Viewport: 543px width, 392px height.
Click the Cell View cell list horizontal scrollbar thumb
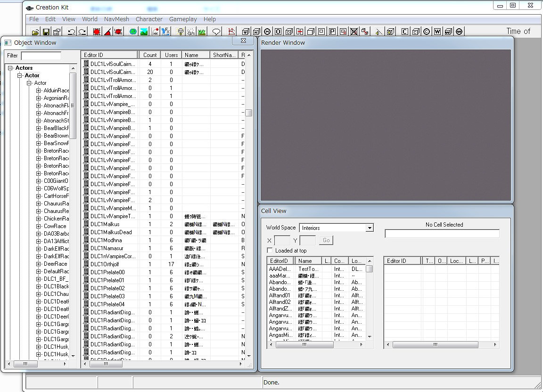click(305, 344)
